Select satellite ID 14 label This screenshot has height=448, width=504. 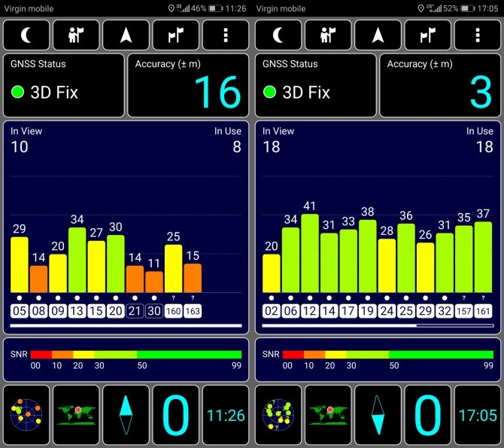click(329, 311)
